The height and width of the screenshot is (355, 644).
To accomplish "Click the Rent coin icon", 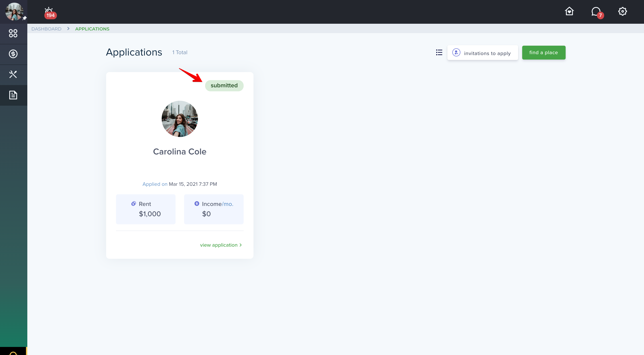I will click(133, 204).
